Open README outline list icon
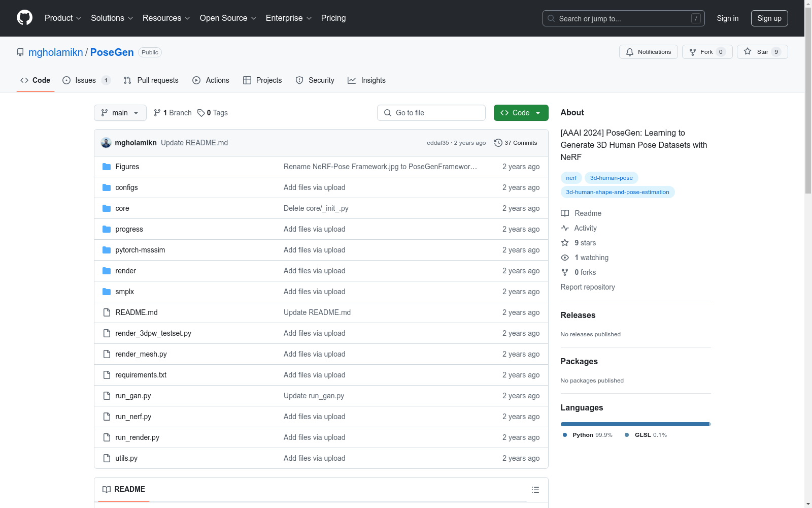The image size is (812, 508). tap(535, 490)
